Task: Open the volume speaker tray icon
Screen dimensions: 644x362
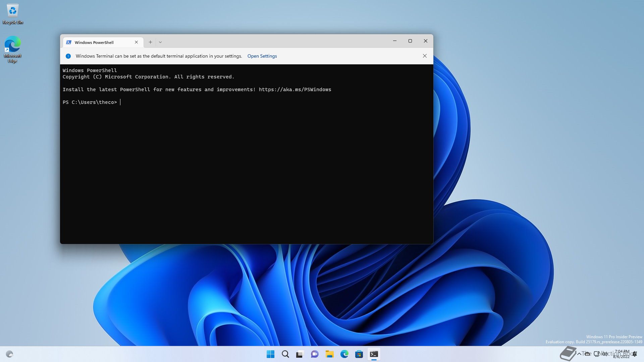Action: [605, 354]
